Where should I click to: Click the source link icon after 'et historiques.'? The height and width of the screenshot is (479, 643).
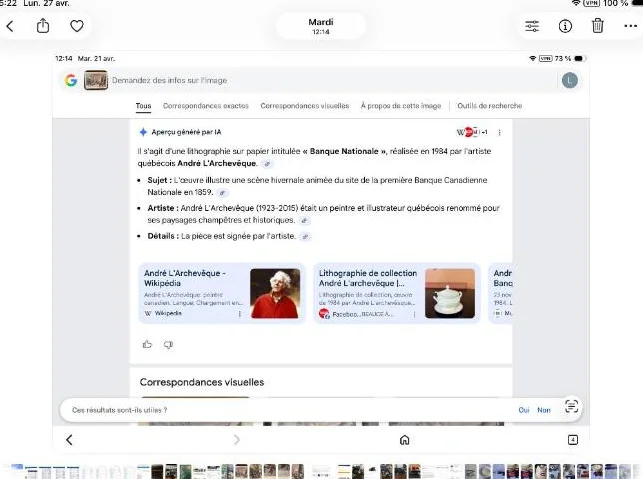point(304,221)
